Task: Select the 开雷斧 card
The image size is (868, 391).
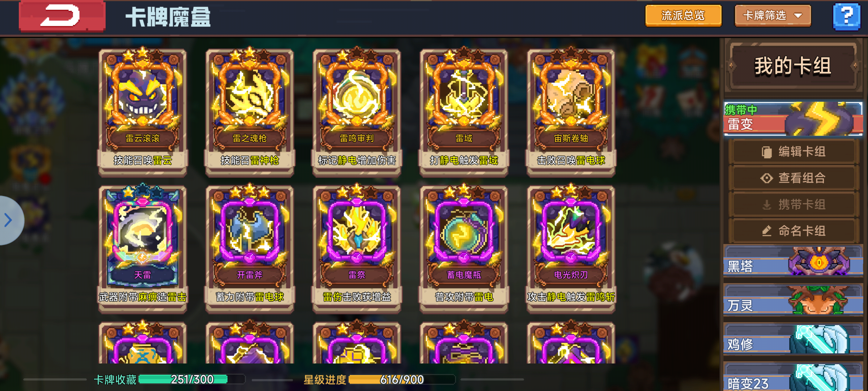Action: click(x=250, y=248)
